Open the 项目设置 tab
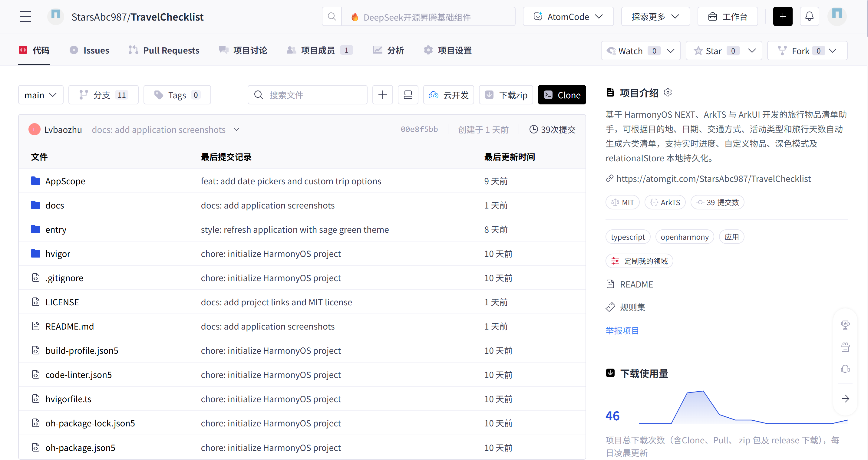The height and width of the screenshot is (460, 868). [x=447, y=51]
